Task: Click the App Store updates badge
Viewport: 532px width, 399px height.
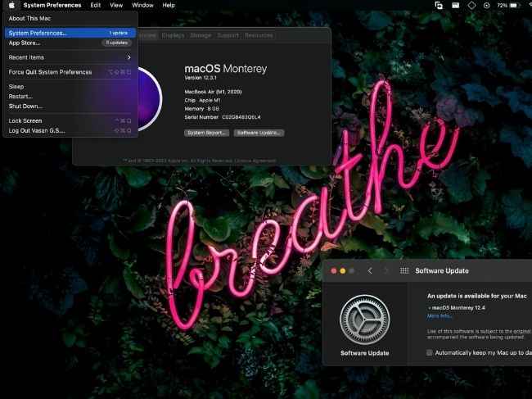Action: coord(117,43)
